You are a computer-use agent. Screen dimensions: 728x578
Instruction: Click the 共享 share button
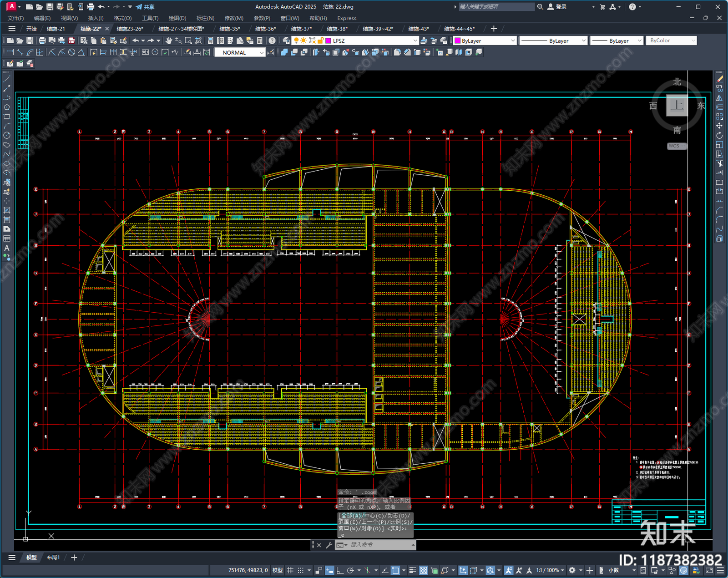[x=145, y=7]
